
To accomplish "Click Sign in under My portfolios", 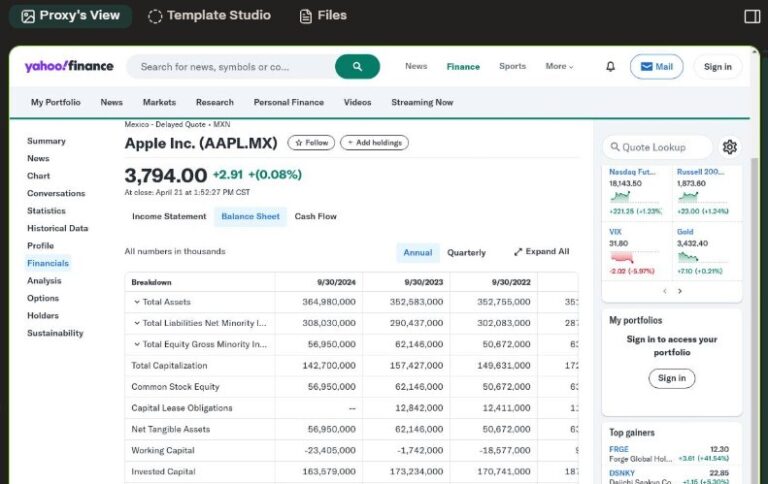I will pos(672,378).
